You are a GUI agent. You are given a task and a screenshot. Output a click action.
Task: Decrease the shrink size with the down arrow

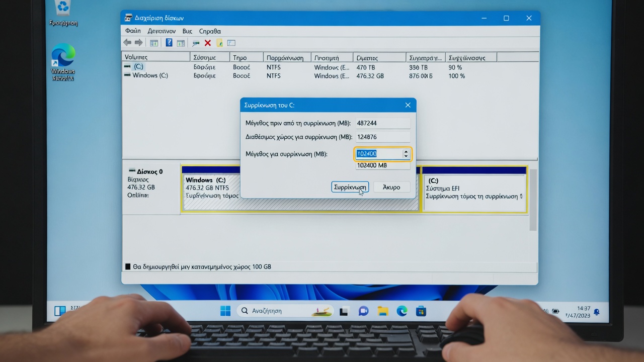point(406,156)
